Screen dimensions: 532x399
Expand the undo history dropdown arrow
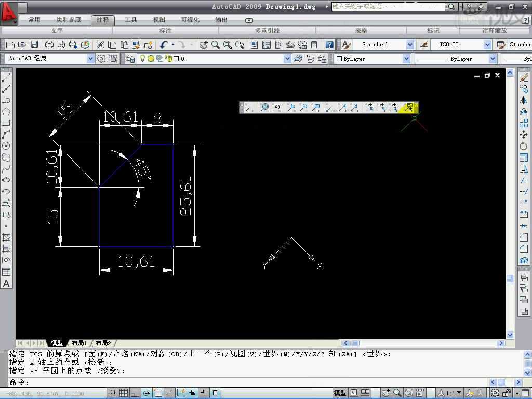point(173,45)
